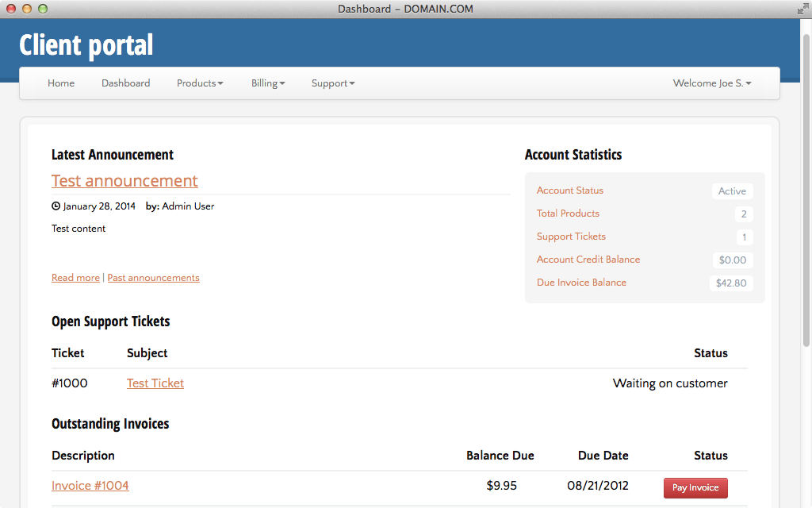Click the clock icon beside January 28, 2014
Viewport: 812px width, 508px height.
pyautogui.click(x=56, y=206)
